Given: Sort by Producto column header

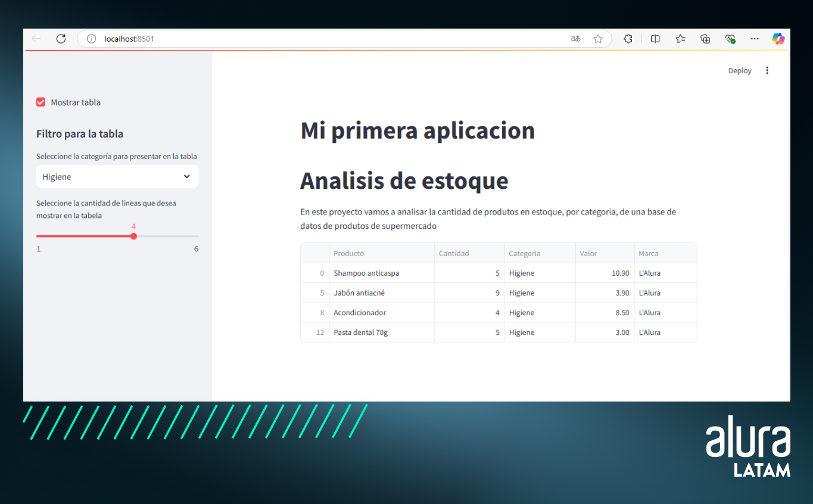Looking at the screenshot, I should tap(382, 253).
